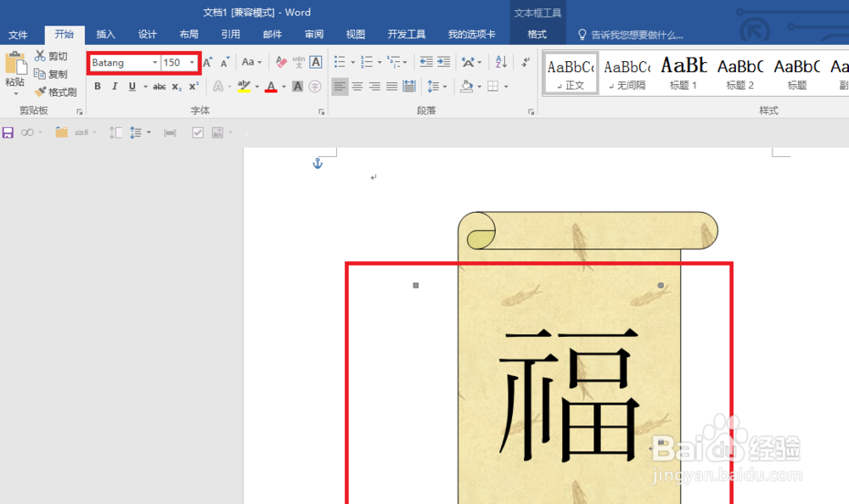The height and width of the screenshot is (504, 849).
Task: Open Paragraph dialog launcher
Action: click(x=531, y=111)
